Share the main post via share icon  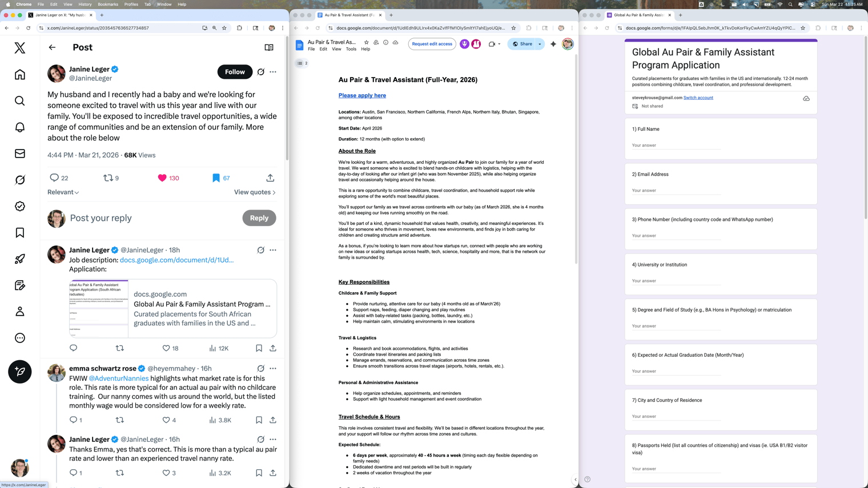270,178
